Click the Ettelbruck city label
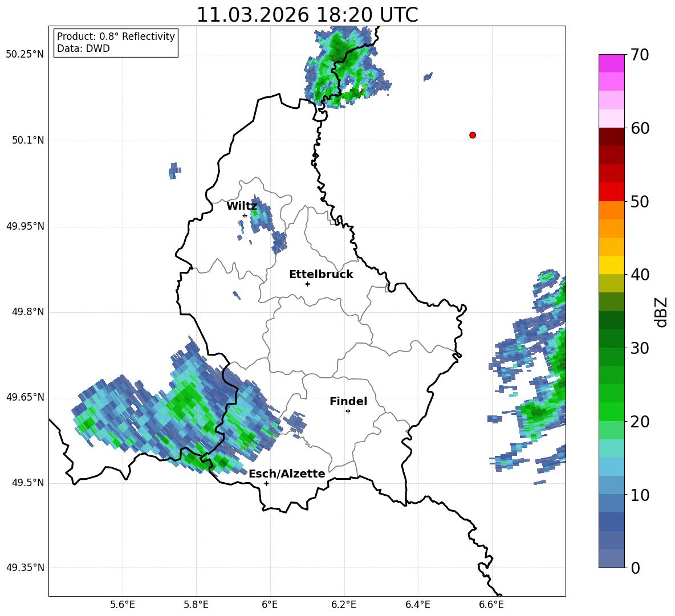 pyautogui.click(x=321, y=275)
